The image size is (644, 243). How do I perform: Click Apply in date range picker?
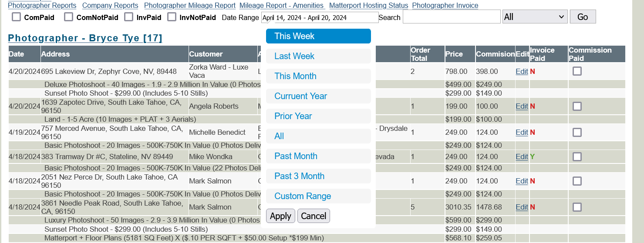280,216
